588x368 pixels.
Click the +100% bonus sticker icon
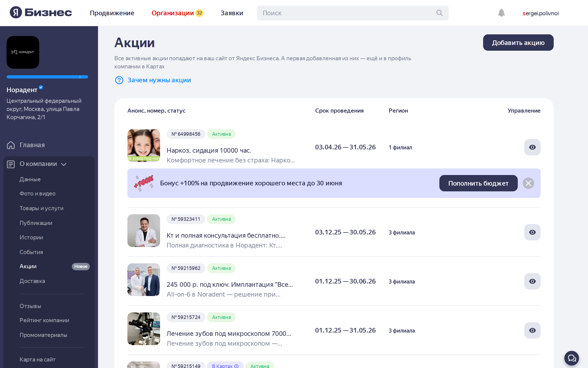click(144, 183)
